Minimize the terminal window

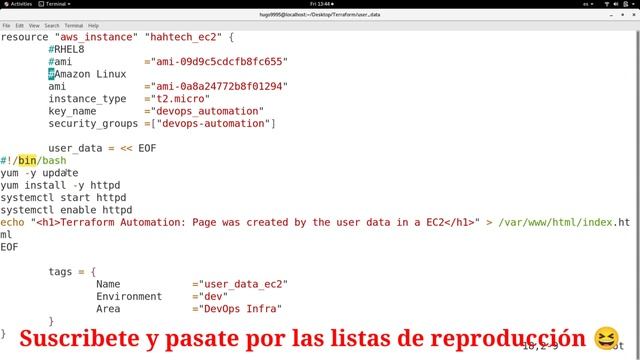tap(611, 15)
